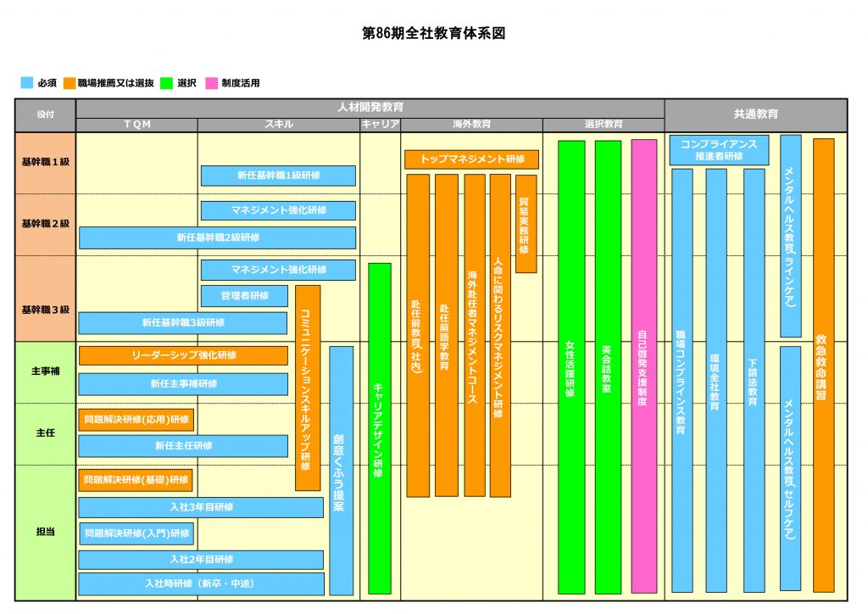Click the 入社2年目研修 box
This screenshot has width=868, height=614.
tap(201, 560)
